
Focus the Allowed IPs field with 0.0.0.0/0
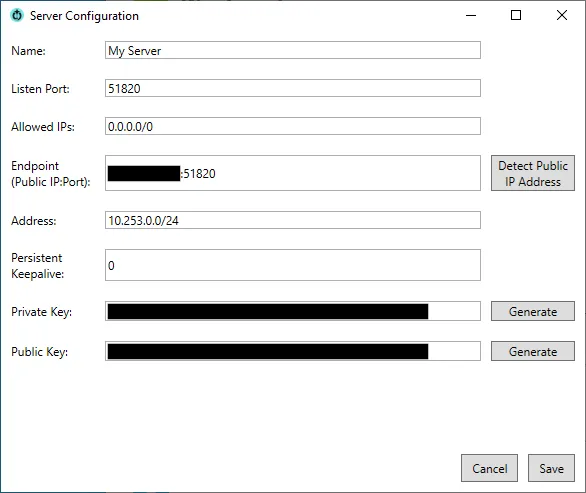(293, 126)
